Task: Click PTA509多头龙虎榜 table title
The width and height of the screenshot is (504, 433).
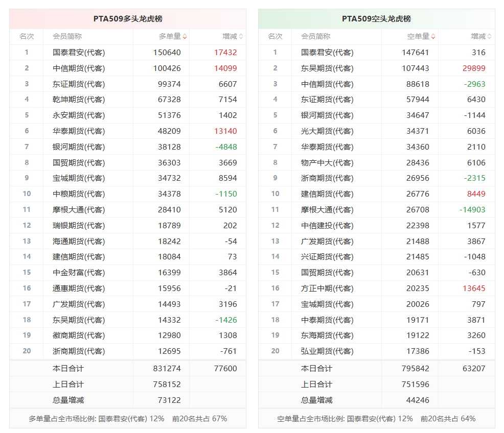Action: pyautogui.click(x=128, y=19)
